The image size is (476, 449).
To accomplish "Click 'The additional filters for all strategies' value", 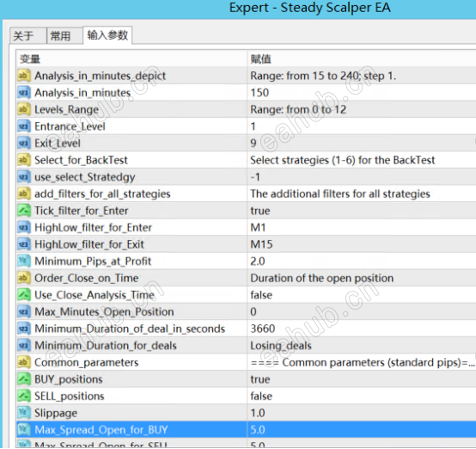I will [340, 194].
